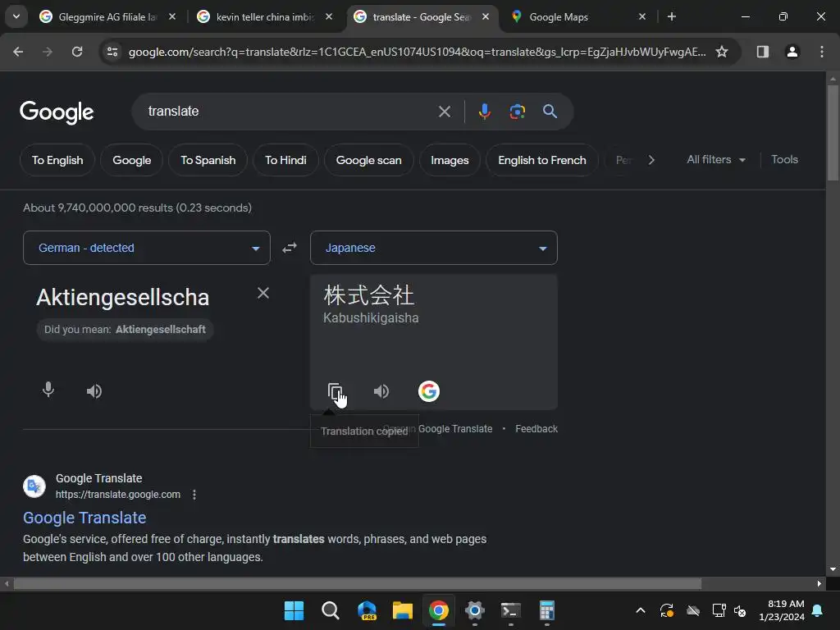This screenshot has width=840, height=630.
Task: Apply the Google scan filter chip
Action: (x=368, y=160)
